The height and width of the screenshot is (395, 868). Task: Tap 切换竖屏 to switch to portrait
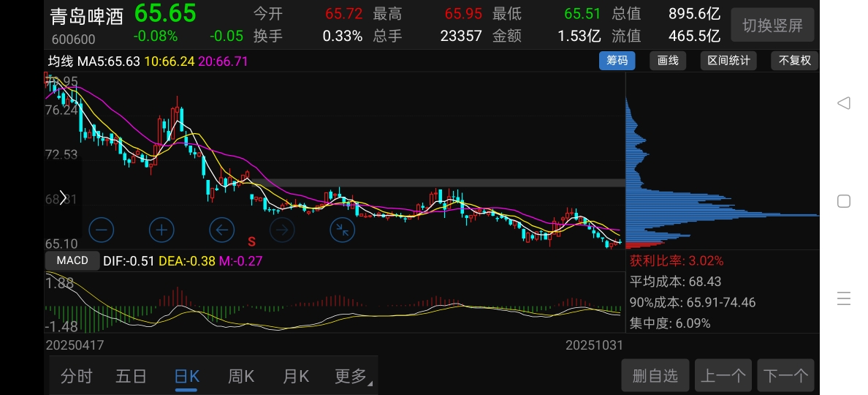coord(773,26)
